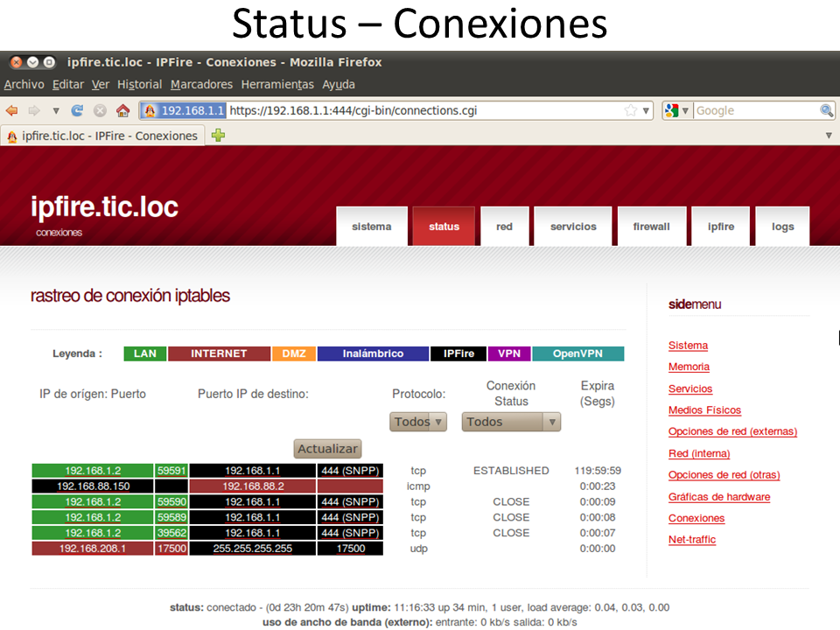840x630 pixels.
Task: Open the Net-traffic sidebar link
Action: tap(691, 540)
